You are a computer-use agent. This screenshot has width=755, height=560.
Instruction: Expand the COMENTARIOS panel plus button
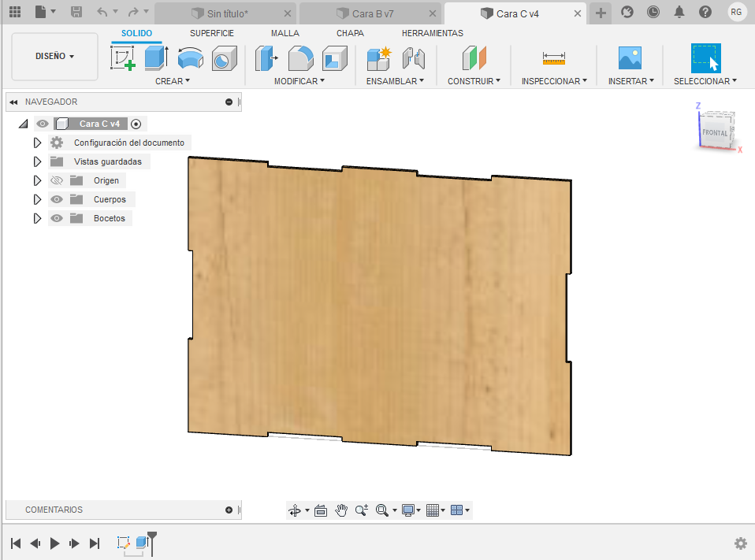pyautogui.click(x=229, y=510)
